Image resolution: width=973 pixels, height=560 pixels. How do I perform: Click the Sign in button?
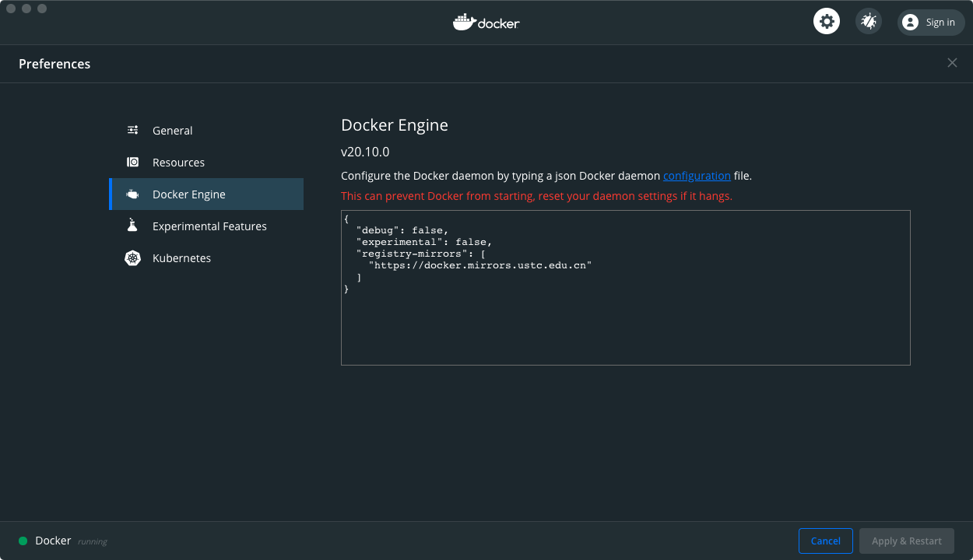click(x=931, y=22)
